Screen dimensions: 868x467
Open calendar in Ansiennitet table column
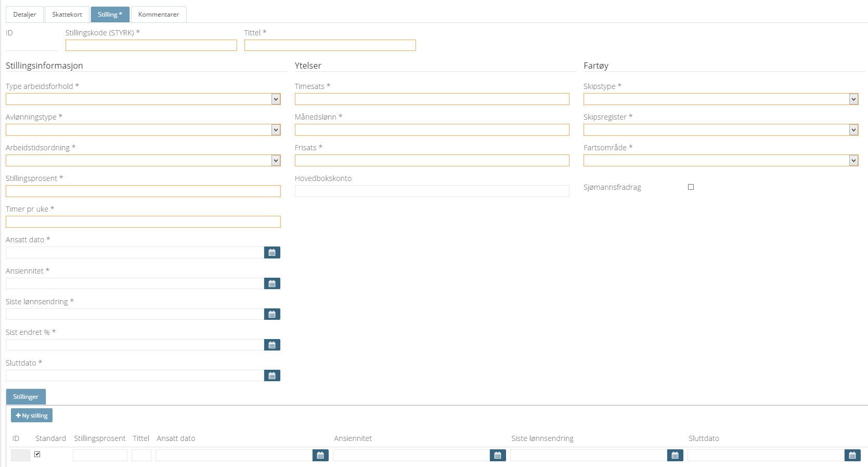[498, 456]
